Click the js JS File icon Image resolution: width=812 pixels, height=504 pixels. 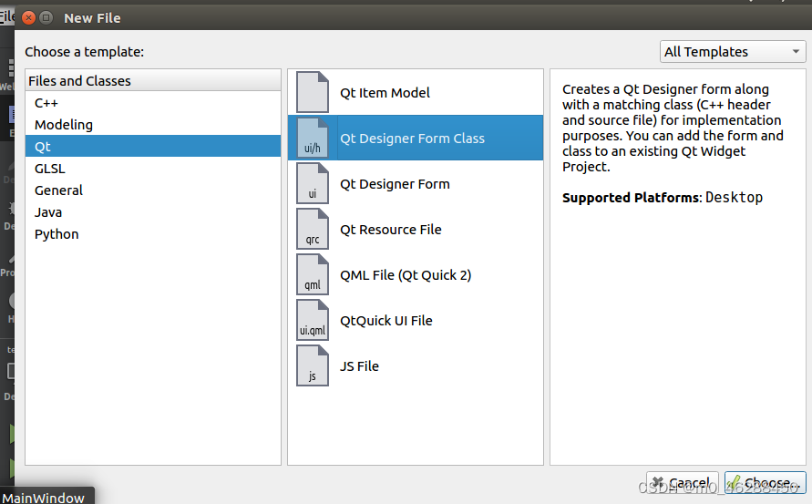pos(313,365)
